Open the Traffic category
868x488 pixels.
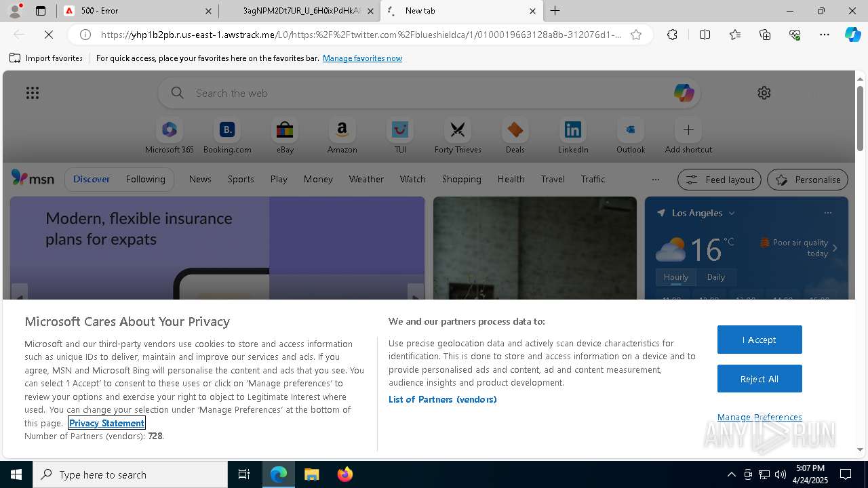pyautogui.click(x=593, y=179)
